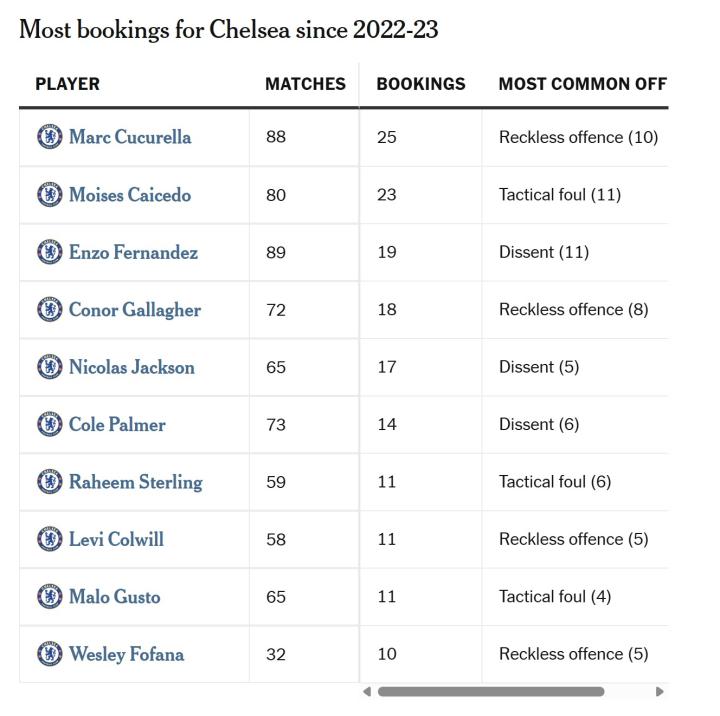Click the Chelsea crest next to Wesley Fofana
Screen dimensions: 720x716
click(x=49, y=654)
